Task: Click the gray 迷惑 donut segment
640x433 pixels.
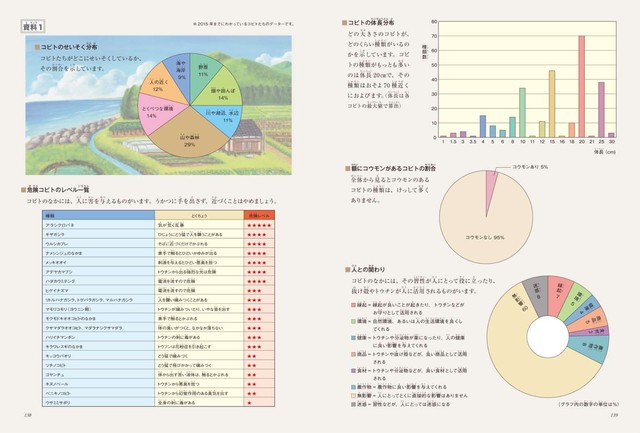Action: click(x=536, y=296)
